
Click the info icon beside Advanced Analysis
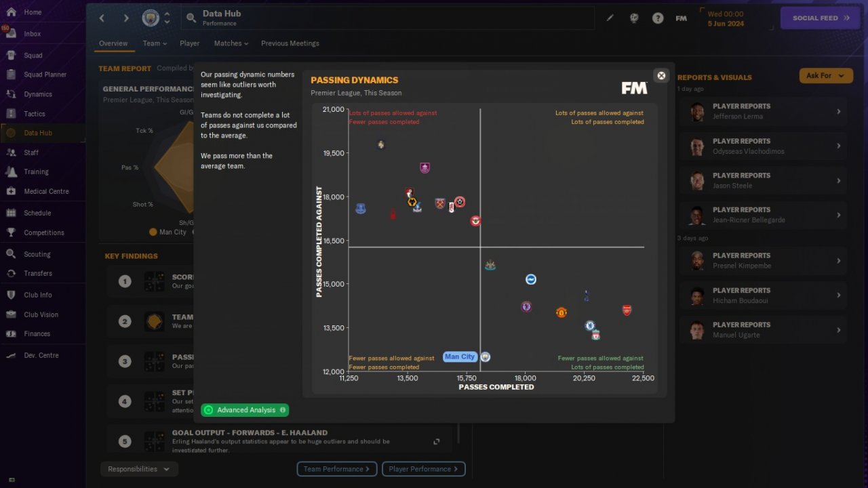click(283, 410)
